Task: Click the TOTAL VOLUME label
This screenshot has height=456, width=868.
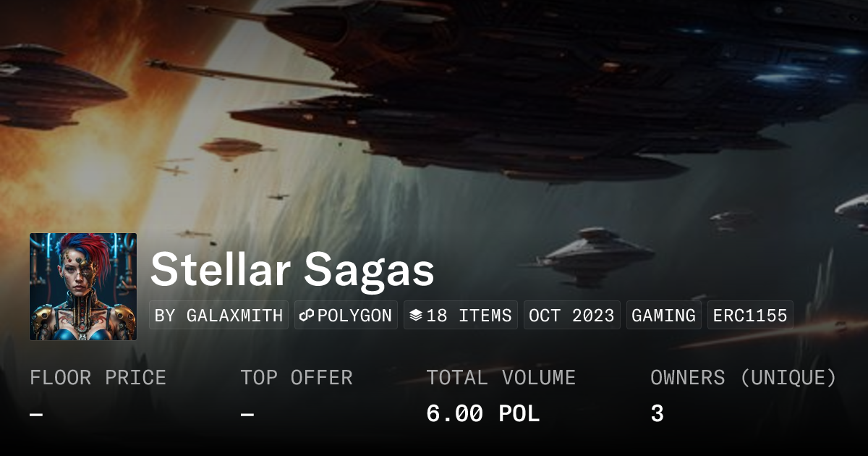Action: coord(501,378)
